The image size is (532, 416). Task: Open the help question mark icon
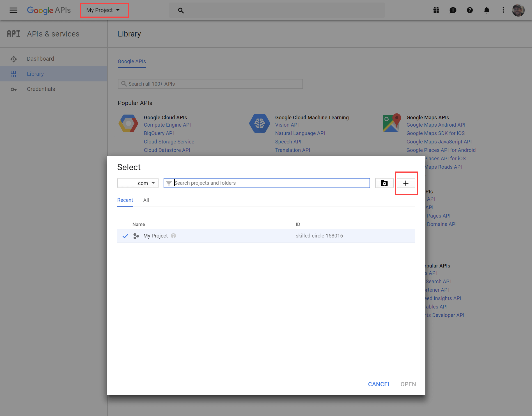pyautogui.click(x=470, y=10)
